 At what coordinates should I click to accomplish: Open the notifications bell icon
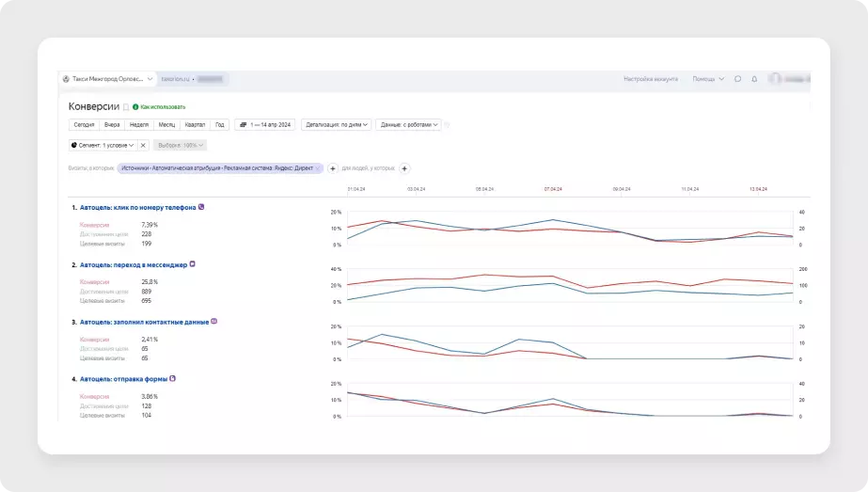click(754, 79)
